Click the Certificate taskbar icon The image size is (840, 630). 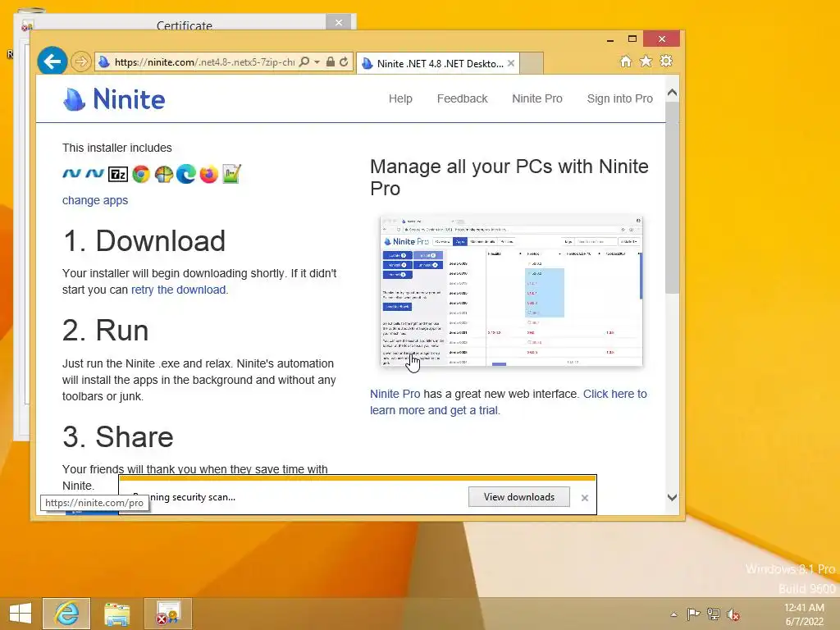(167, 614)
